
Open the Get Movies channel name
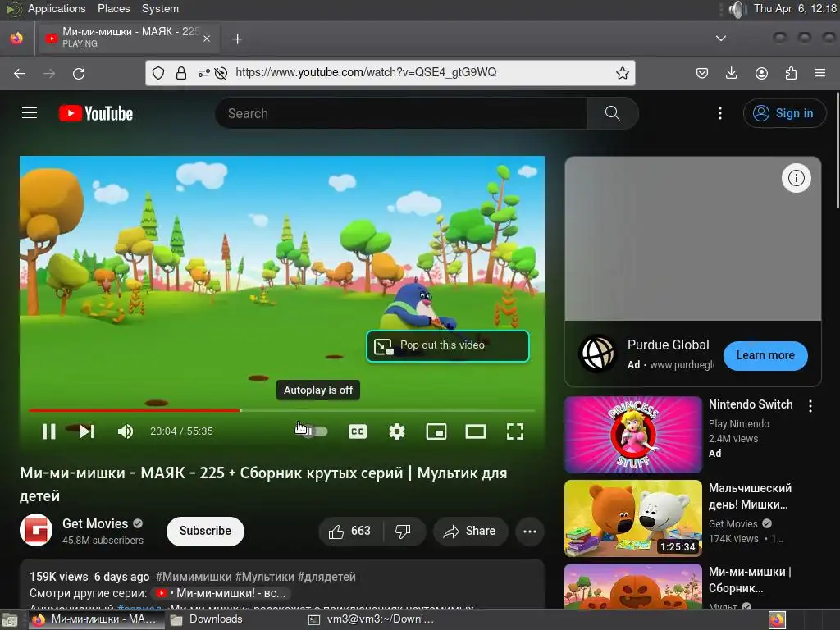pos(95,523)
